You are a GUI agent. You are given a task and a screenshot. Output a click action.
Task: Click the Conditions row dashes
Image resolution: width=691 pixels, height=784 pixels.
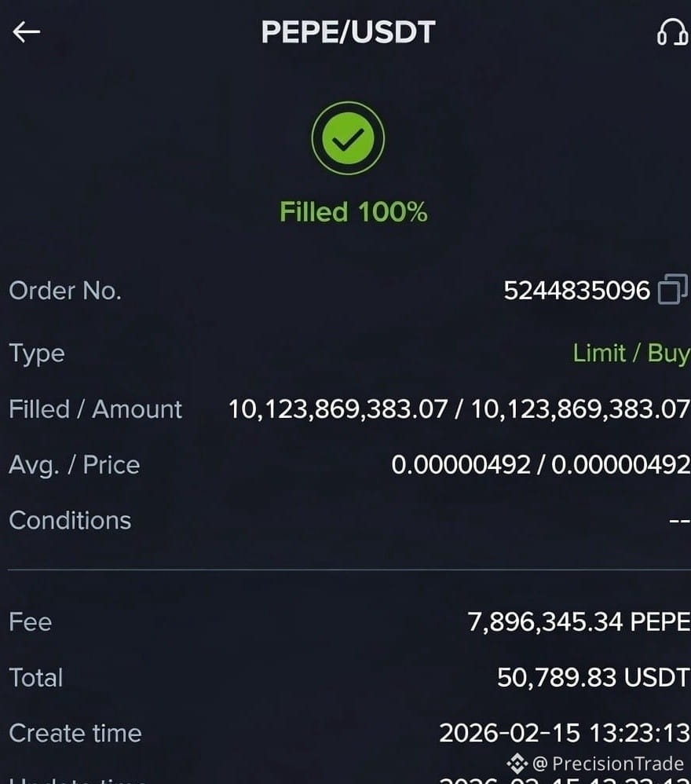679,521
